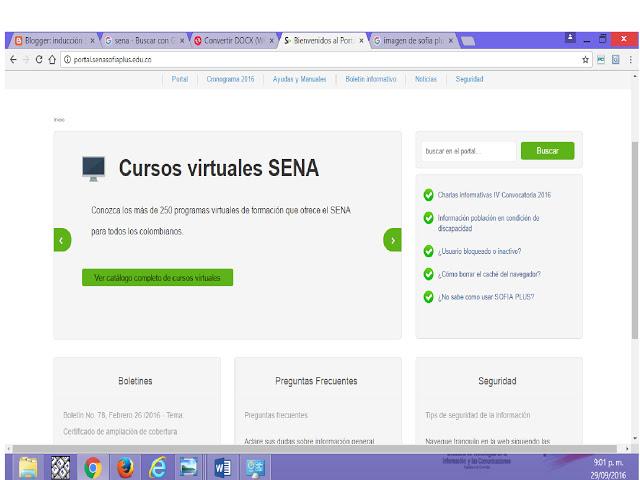Open the Cronograma 2016 menu item
Image resolution: width=640 pixels, height=480 pixels.
(x=230, y=79)
